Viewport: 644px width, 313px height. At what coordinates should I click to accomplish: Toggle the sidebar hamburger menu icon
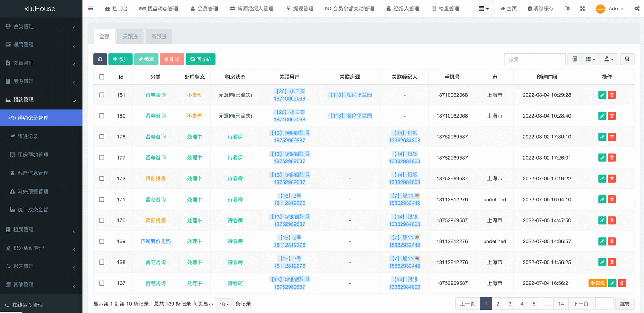pyautogui.click(x=91, y=9)
